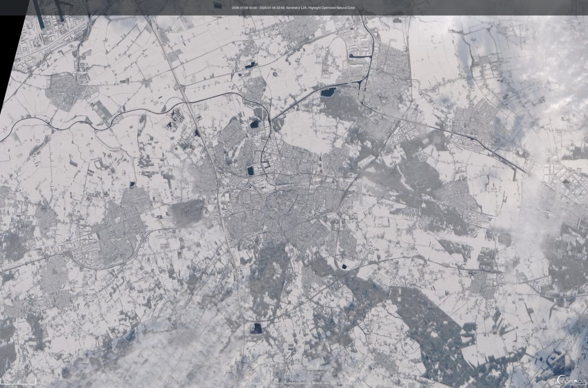Click the small dark pond southeast of the city
The width and height of the screenshot is (588, 388).
tap(345, 266)
